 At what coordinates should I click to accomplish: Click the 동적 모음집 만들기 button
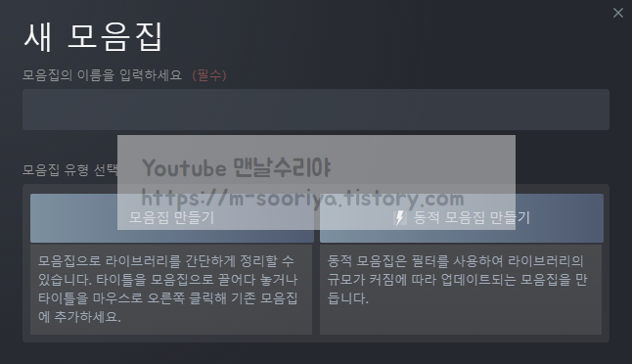[462, 218]
